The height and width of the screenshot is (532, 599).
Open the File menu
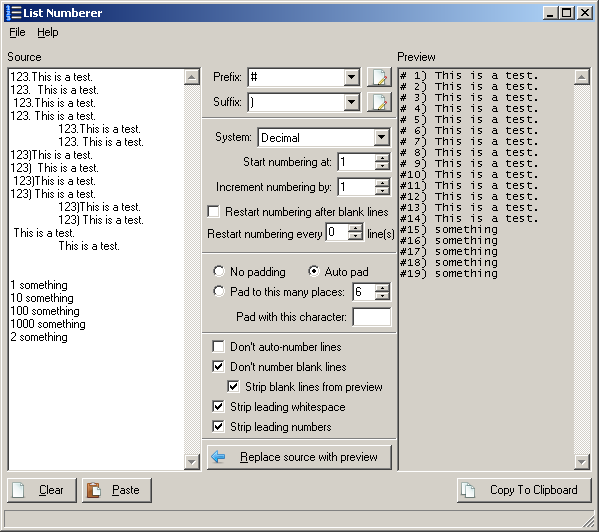(x=17, y=32)
